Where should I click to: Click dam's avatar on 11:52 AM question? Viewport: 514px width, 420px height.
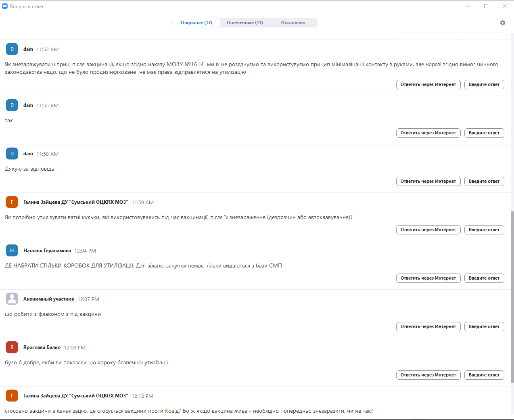pyautogui.click(x=12, y=49)
